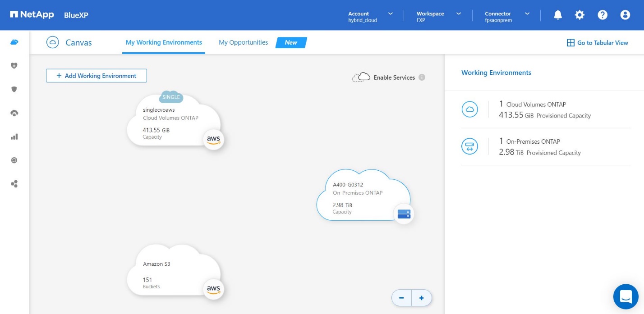Click the Enable Services info icon
This screenshot has width=644, height=314.
422,77
